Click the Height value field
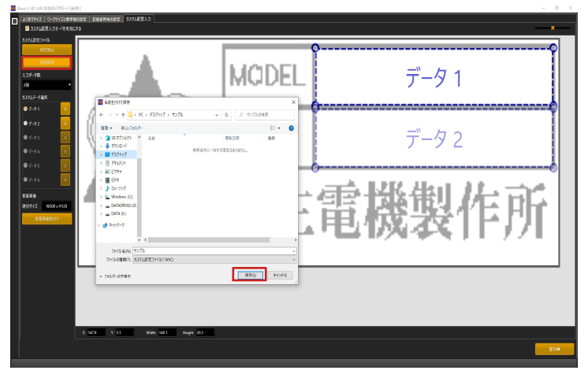This screenshot has width=588, height=374. (x=205, y=332)
